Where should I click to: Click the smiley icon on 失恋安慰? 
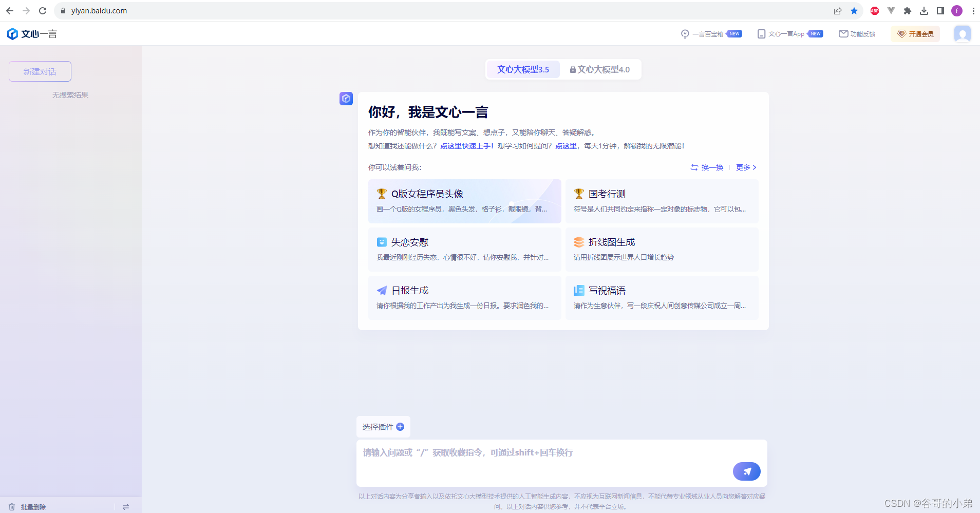[382, 242]
